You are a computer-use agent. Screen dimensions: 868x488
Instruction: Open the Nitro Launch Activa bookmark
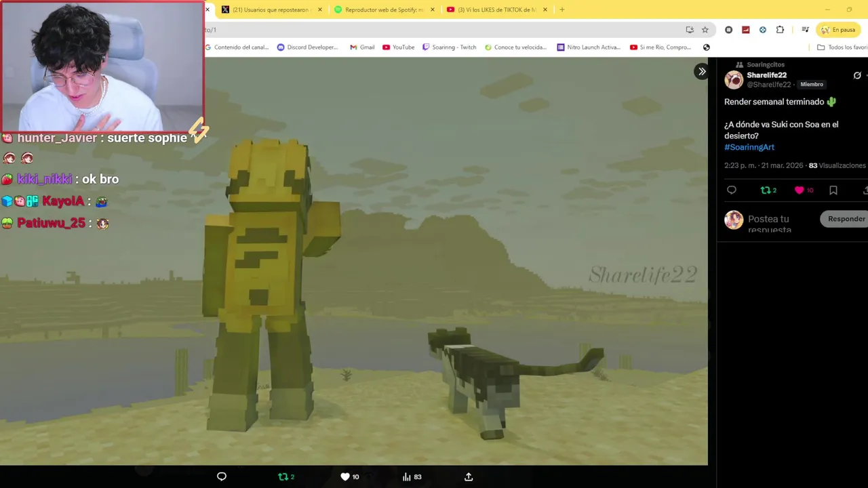tap(589, 47)
